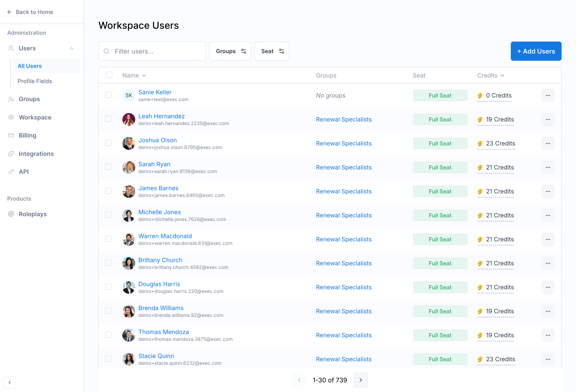Open the Renewal Specialists group for Sarah Ryan

344,167
